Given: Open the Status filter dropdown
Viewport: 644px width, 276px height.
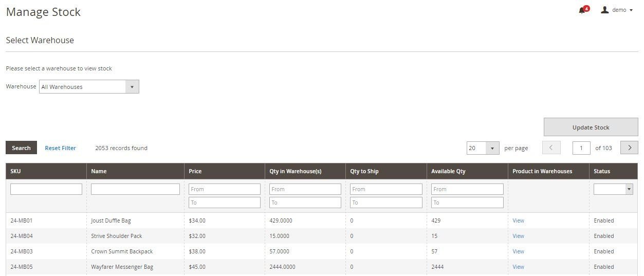Looking at the screenshot, I should tap(613, 189).
